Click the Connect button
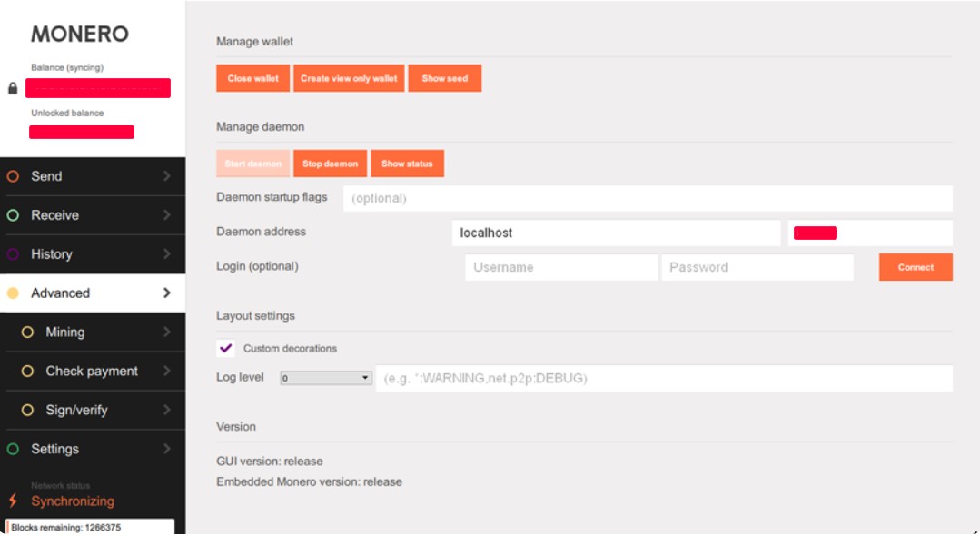 (916, 267)
